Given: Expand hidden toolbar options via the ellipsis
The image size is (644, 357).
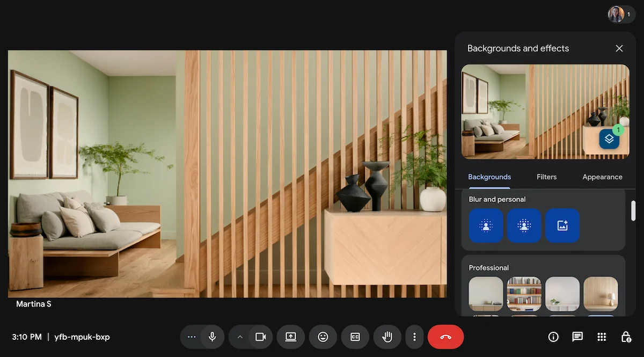Looking at the screenshot, I should [191, 337].
